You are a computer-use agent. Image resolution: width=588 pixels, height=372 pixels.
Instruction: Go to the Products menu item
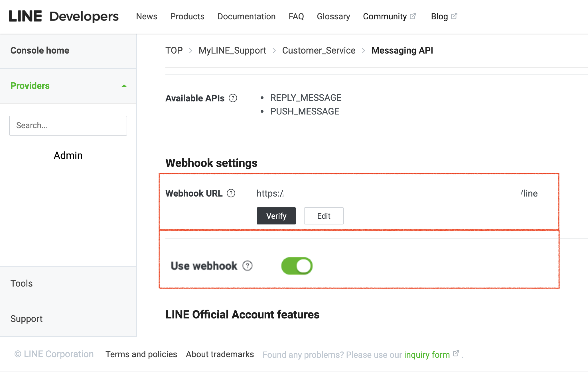point(187,16)
